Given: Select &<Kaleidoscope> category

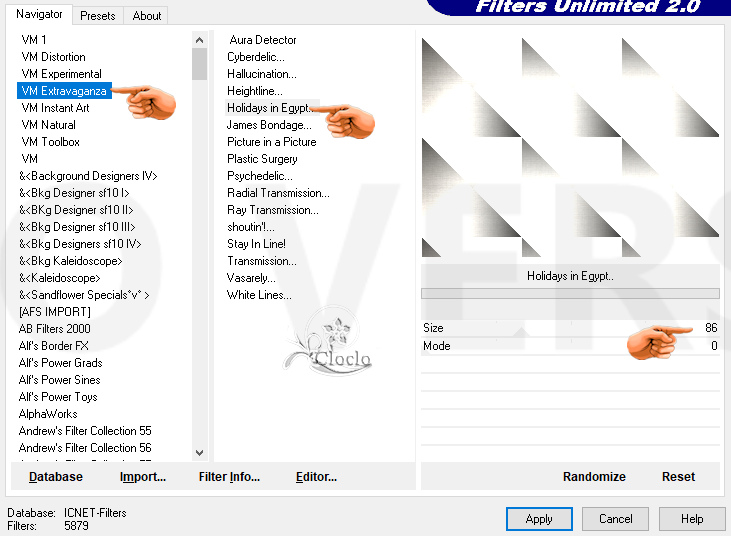Looking at the screenshot, I should pos(60,278).
